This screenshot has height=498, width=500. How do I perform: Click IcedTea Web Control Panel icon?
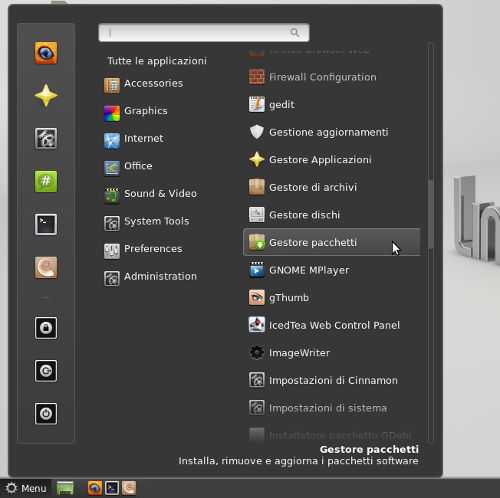[257, 325]
